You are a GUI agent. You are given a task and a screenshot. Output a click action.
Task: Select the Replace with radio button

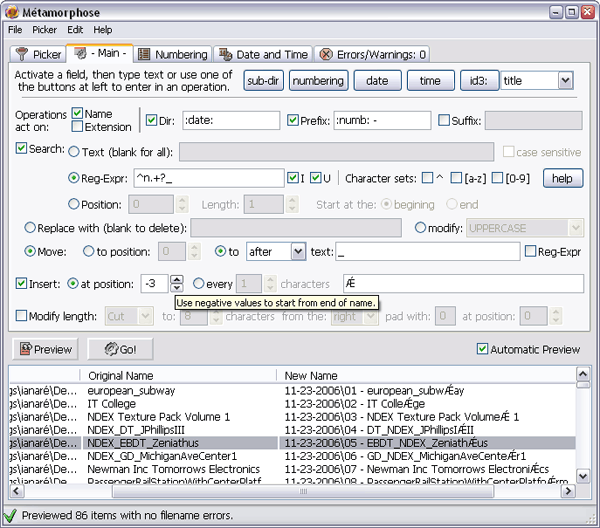[x=31, y=228]
